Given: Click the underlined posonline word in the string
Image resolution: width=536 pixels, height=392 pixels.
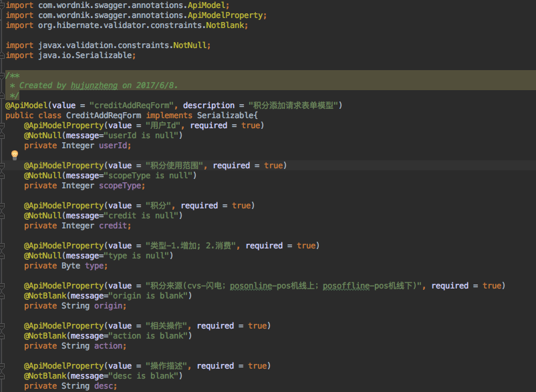Looking at the screenshot, I should [251, 286].
